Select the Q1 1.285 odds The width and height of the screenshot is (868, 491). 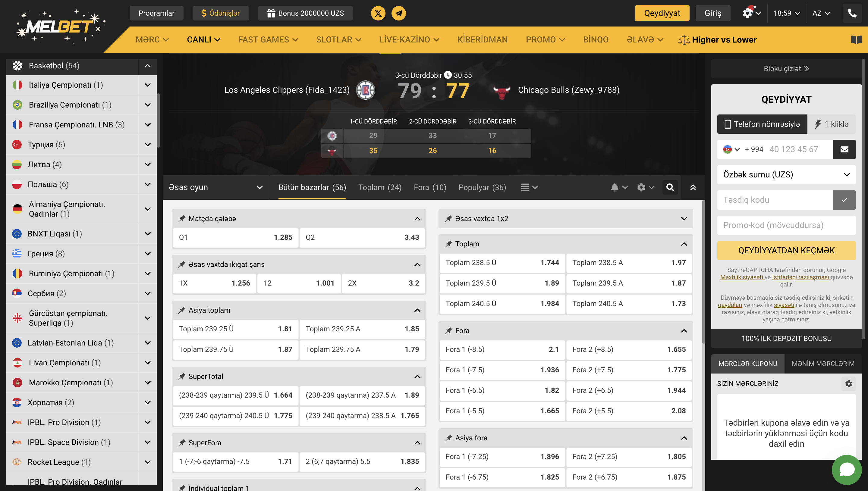click(235, 237)
